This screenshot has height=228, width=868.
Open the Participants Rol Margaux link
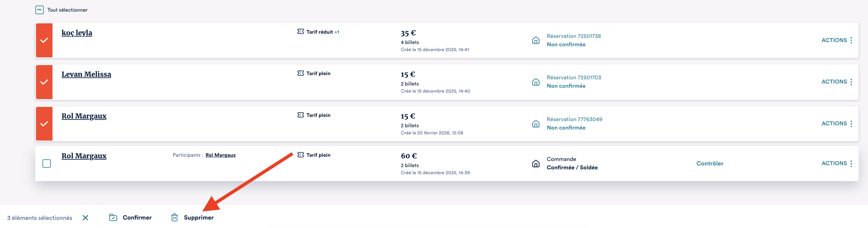click(x=220, y=155)
